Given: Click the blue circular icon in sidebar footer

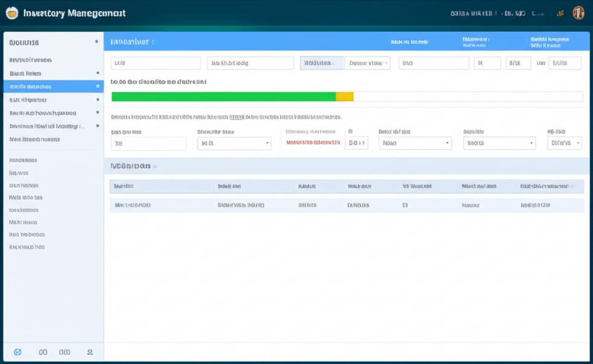Looking at the screenshot, I should pyautogui.click(x=18, y=352).
